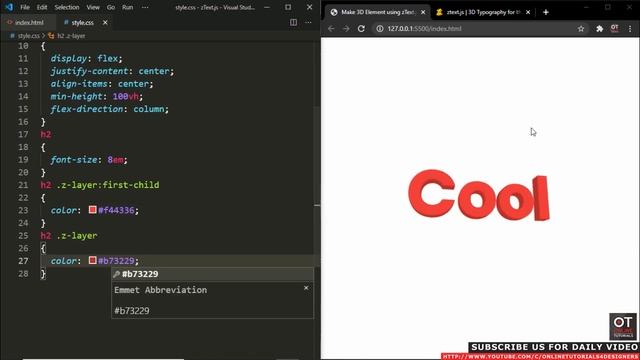Open color picker for #b73229 swatch
The image size is (640, 360).
pos(93,260)
